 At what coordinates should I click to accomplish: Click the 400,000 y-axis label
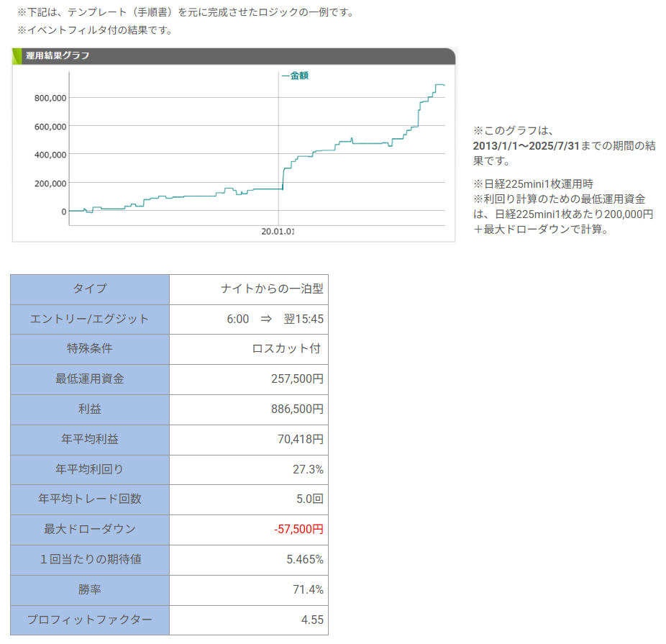(50, 155)
